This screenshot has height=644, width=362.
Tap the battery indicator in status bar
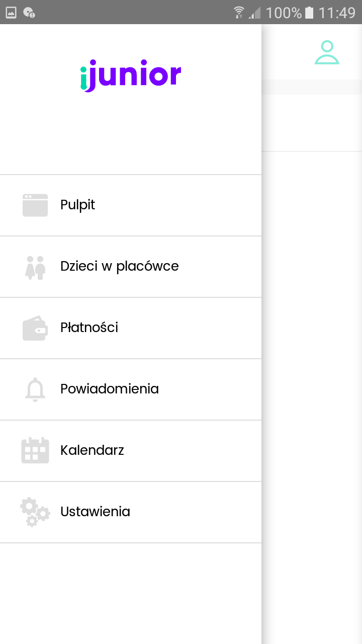[309, 13]
